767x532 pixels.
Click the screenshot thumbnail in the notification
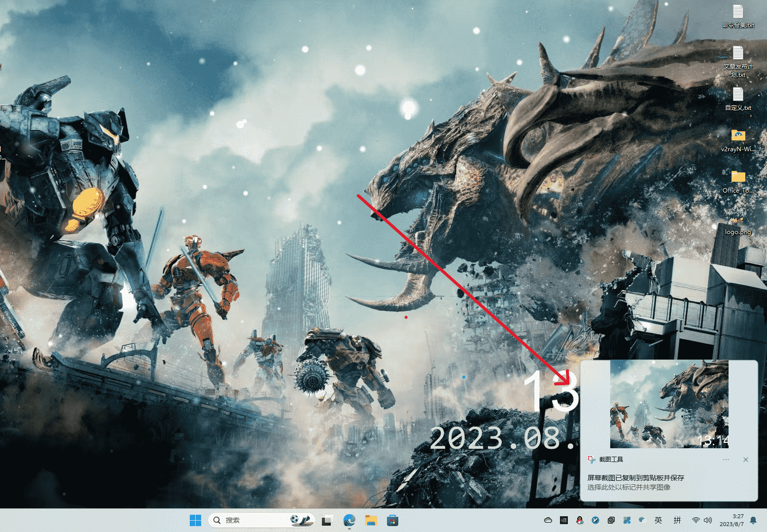[669, 404]
